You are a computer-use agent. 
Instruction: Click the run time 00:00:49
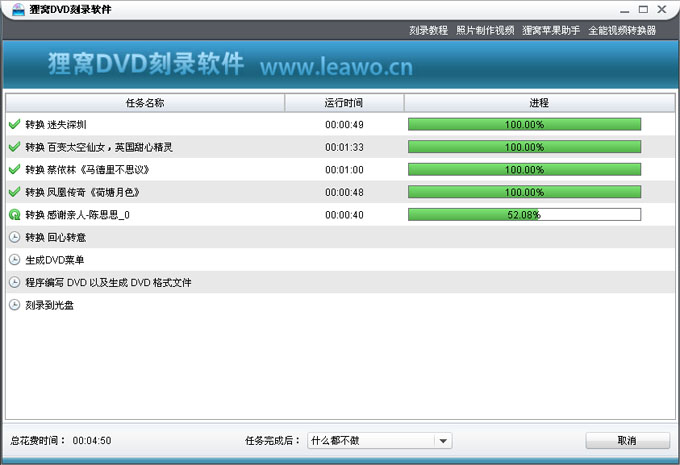coord(344,125)
